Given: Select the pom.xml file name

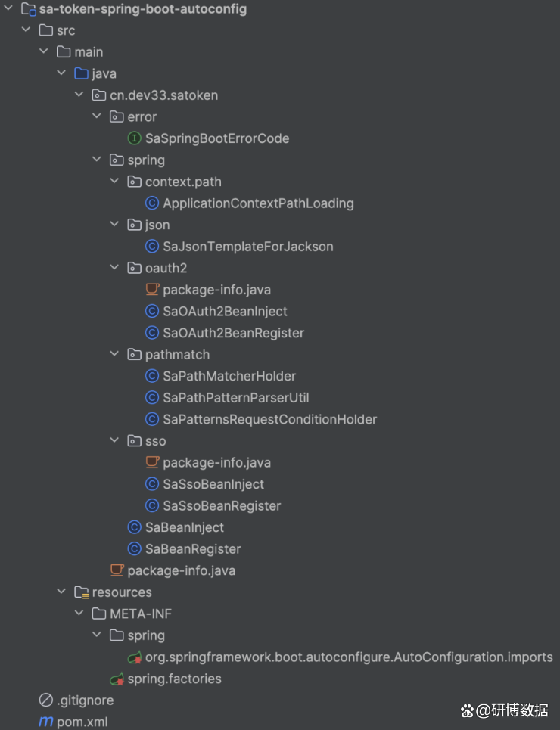Looking at the screenshot, I should coord(82,722).
